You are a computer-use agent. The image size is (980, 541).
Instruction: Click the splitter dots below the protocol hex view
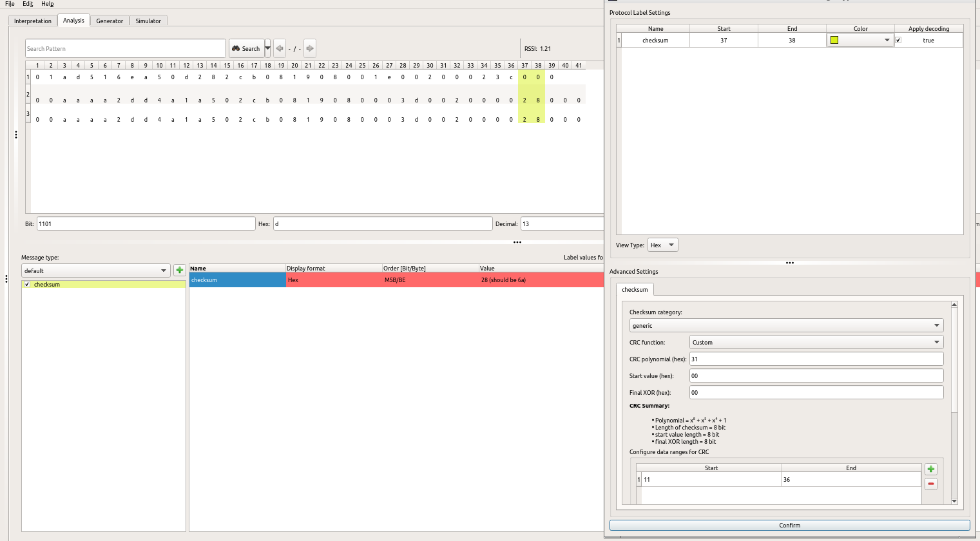[x=517, y=242]
